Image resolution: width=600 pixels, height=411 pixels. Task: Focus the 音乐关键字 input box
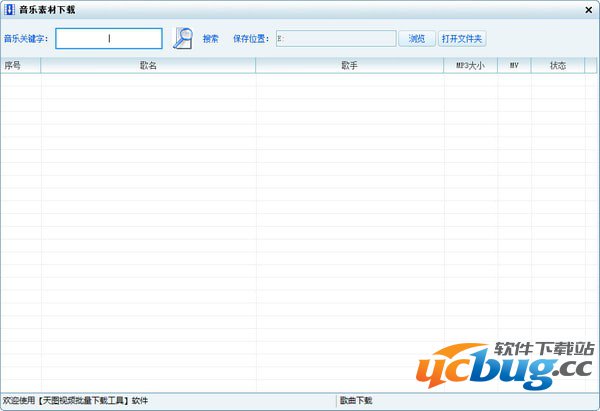pos(109,38)
